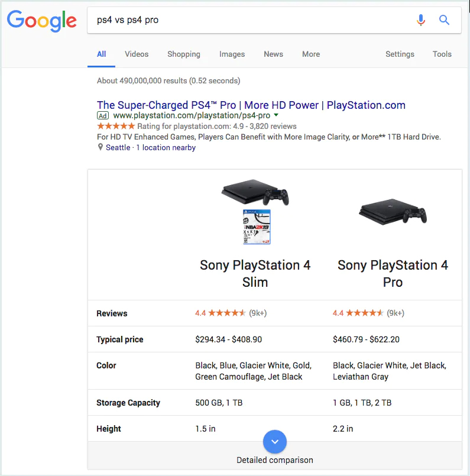The height and width of the screenshot is (476, 470).
Task: Click the NBA 2K19 game cover image
Action: [x=257, y=226]
